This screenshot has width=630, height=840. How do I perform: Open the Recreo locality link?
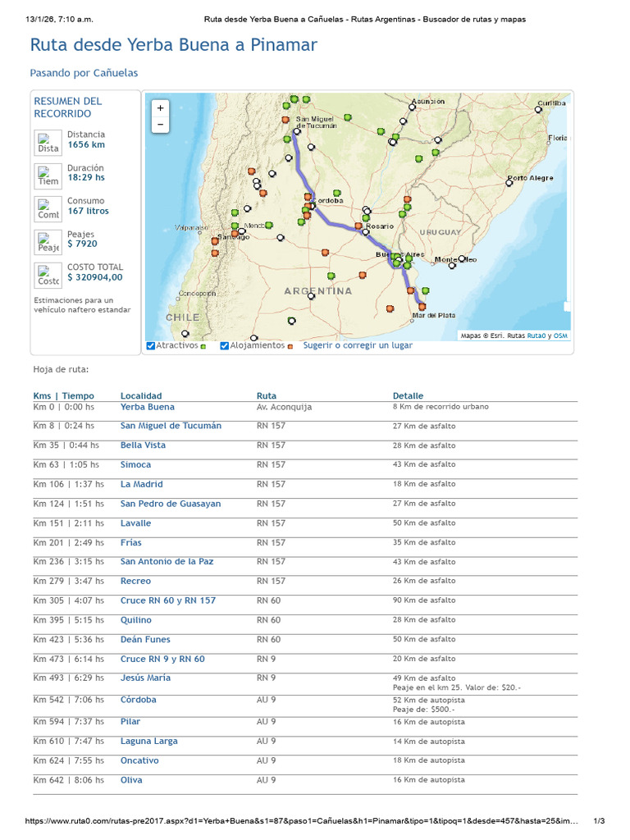tap(135, 582)
